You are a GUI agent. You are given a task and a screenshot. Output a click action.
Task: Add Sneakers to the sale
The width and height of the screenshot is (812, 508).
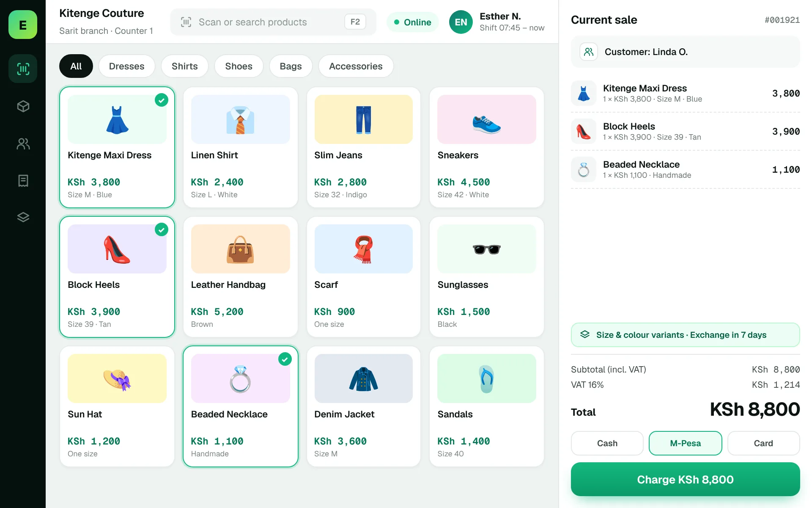click(x=487, y=147)
